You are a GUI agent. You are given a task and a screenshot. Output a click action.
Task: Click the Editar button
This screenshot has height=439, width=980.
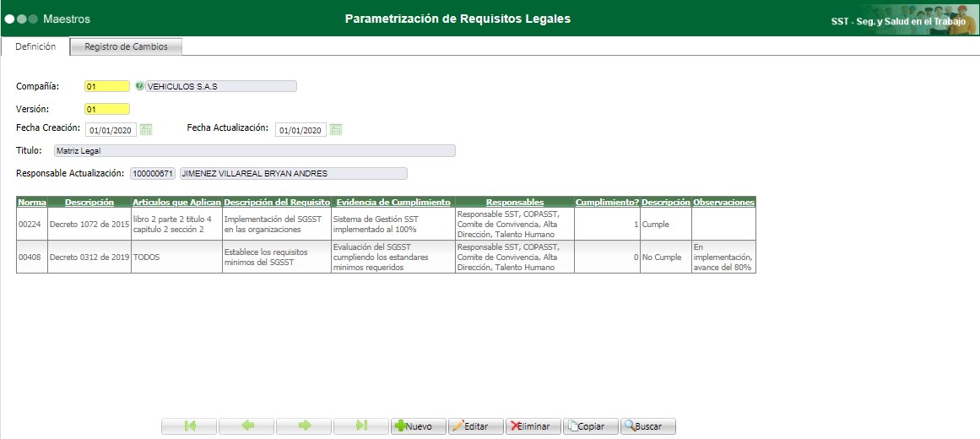(476, 425)
